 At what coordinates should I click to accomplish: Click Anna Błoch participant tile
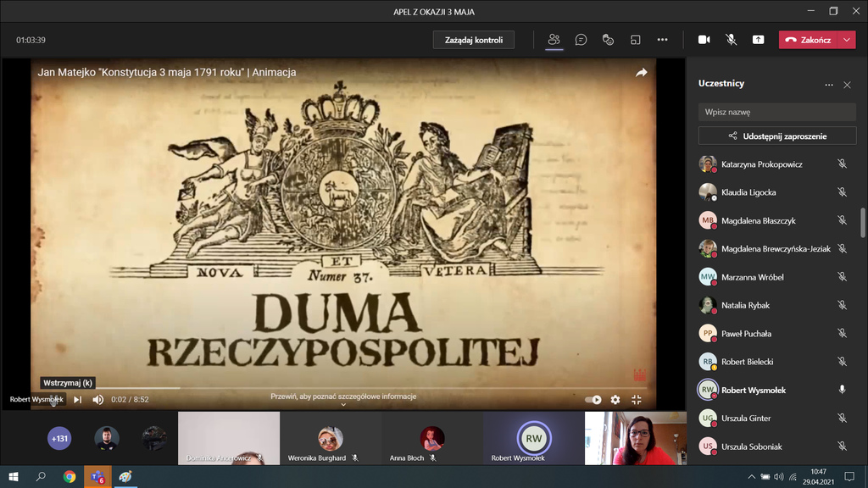(x=431, y=438)
